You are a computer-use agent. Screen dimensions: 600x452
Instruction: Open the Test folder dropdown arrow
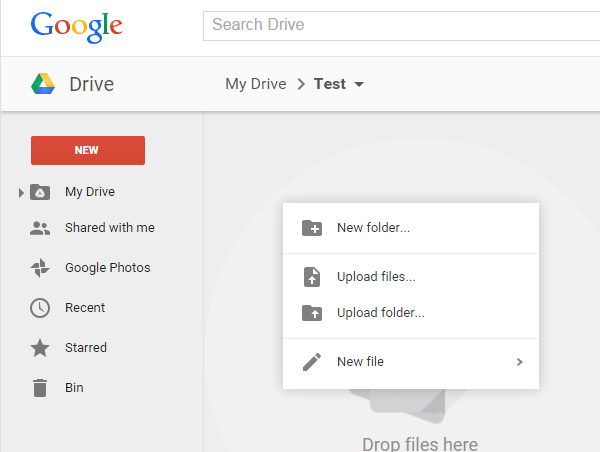[x=359, y=84]
